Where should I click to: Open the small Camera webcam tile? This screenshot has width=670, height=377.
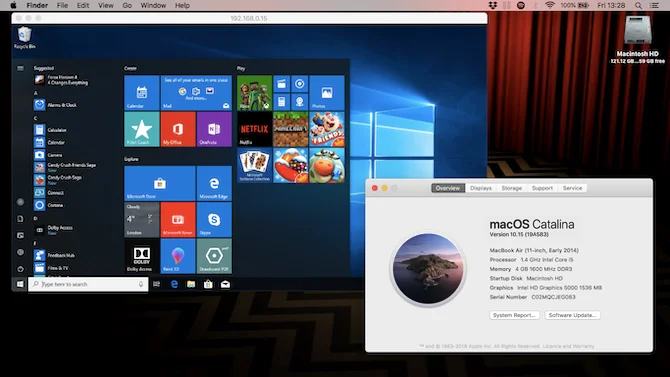(300, 102)
